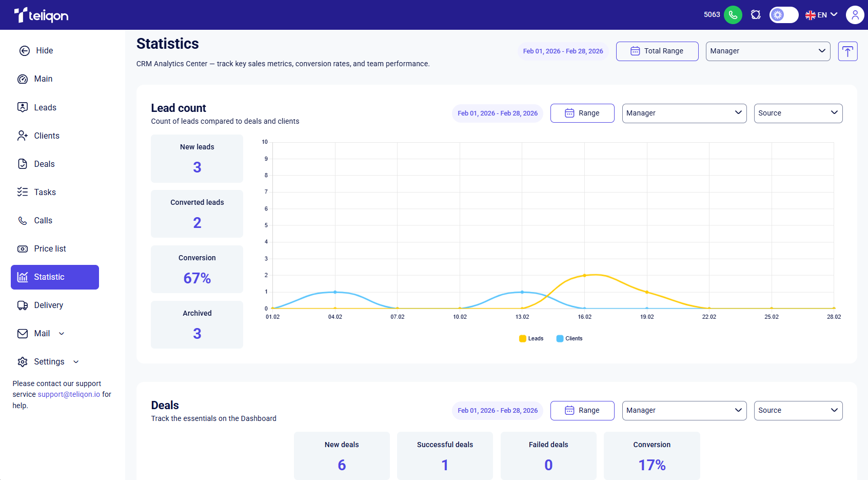This screenshot has width=868, height=480.
Task: Click the export upload icon button
Action: click(x=847, y=51)
